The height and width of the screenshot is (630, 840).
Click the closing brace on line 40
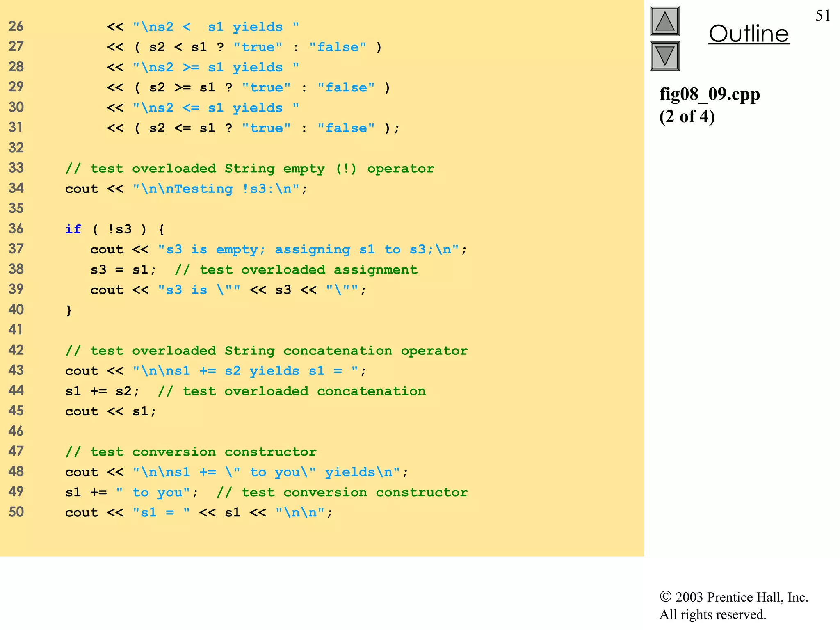[69, 310]
